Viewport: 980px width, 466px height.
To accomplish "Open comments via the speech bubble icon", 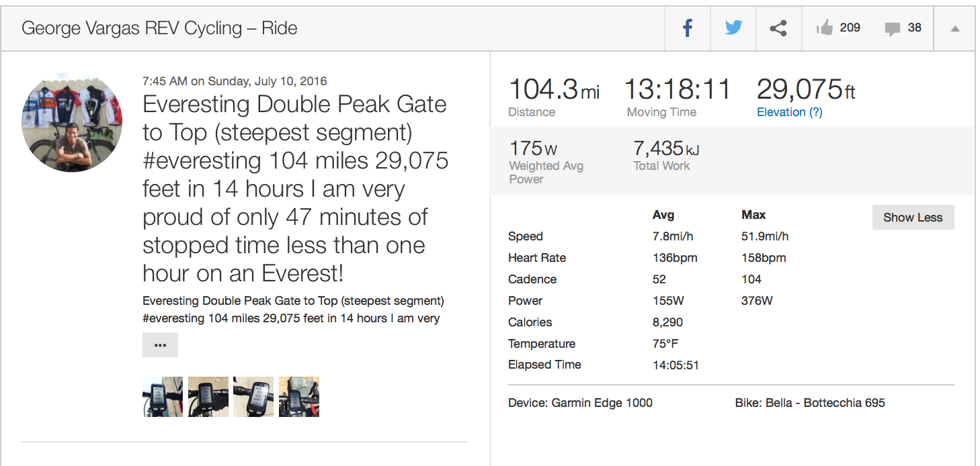I will point(893,29).
